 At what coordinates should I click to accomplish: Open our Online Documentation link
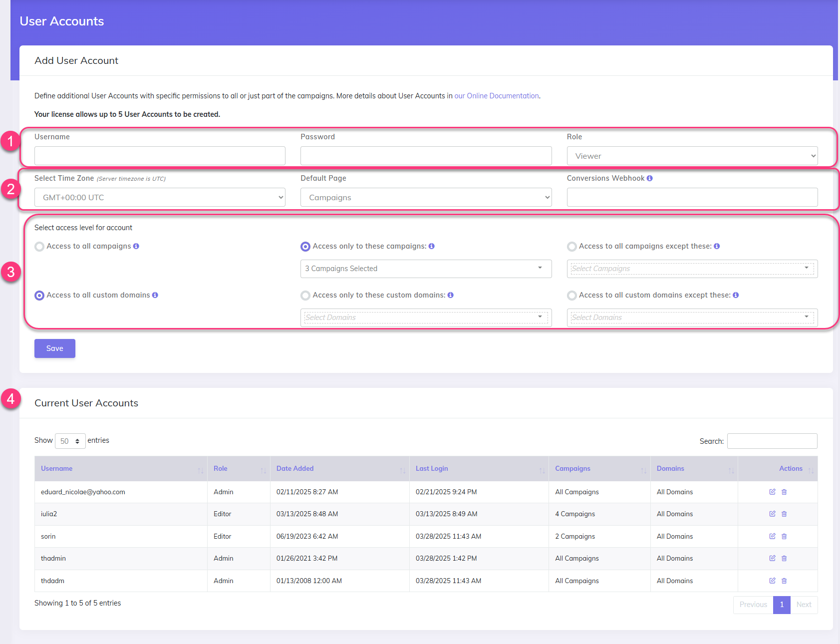pos(496,95)
